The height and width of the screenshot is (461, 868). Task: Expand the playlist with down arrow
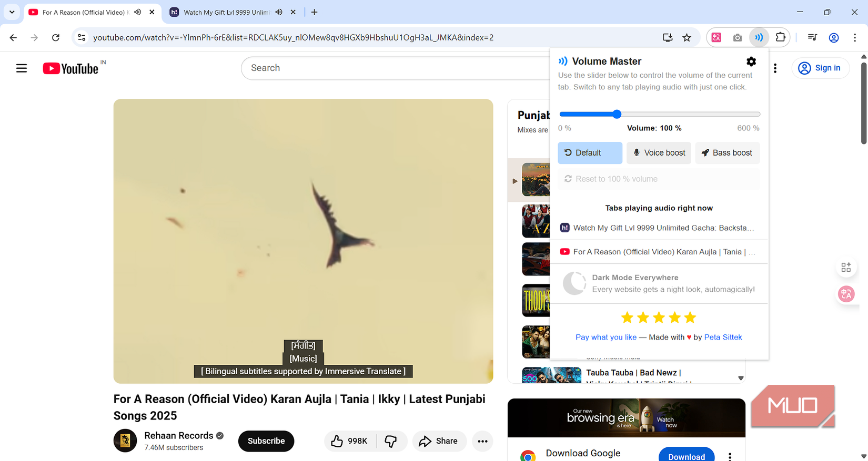tap(741, 378)
